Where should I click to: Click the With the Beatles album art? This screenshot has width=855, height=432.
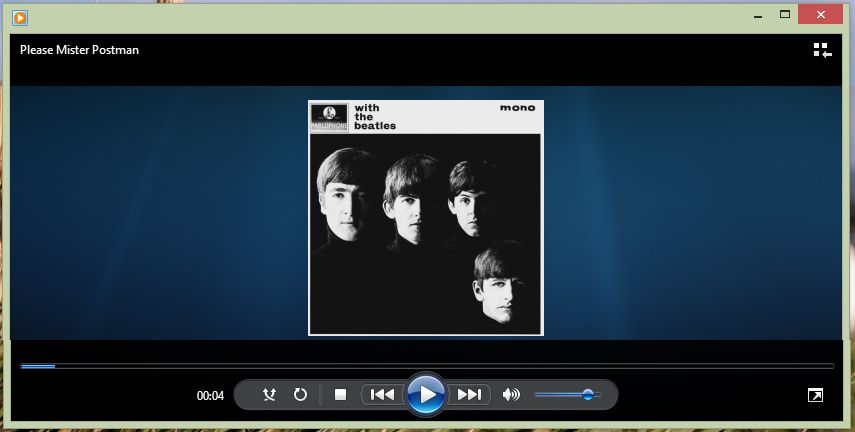[x=426, y=218]
